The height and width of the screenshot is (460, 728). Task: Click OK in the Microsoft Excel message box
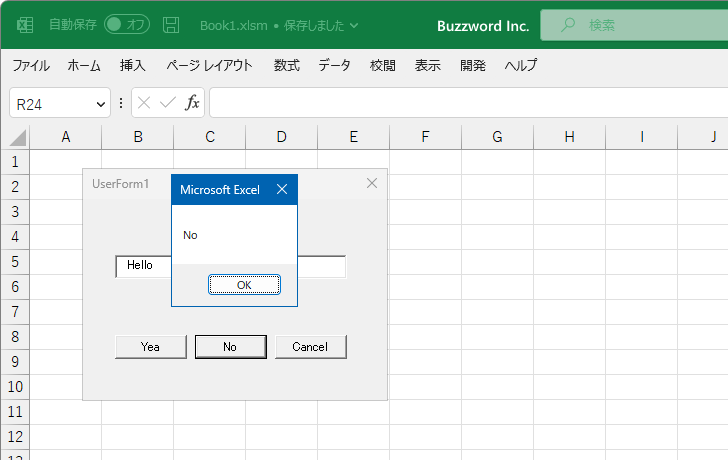coord(244,285)
